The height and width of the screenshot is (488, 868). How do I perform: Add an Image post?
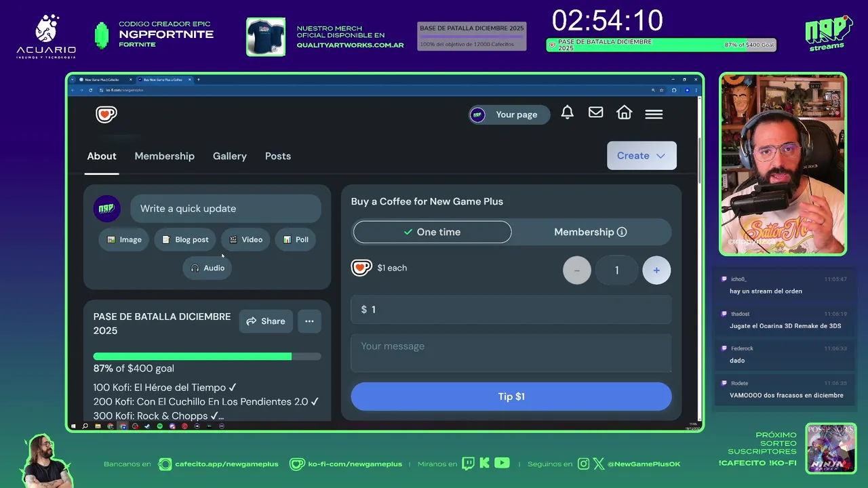pos(124,239)
